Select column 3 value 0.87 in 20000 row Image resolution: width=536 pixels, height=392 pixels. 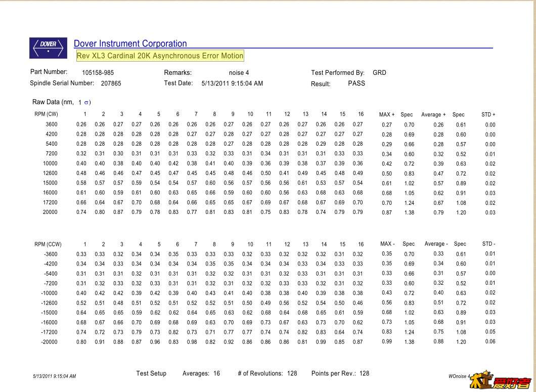coord(118,212)
